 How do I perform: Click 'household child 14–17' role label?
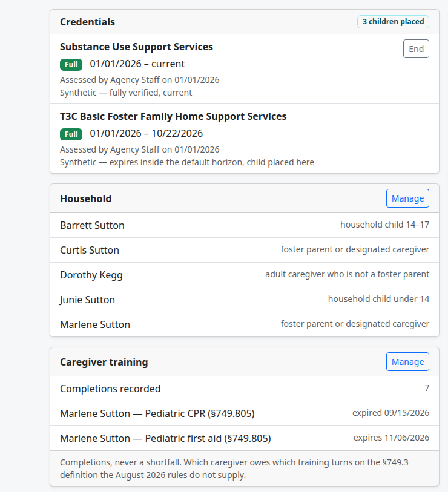(x=384, y=225)
